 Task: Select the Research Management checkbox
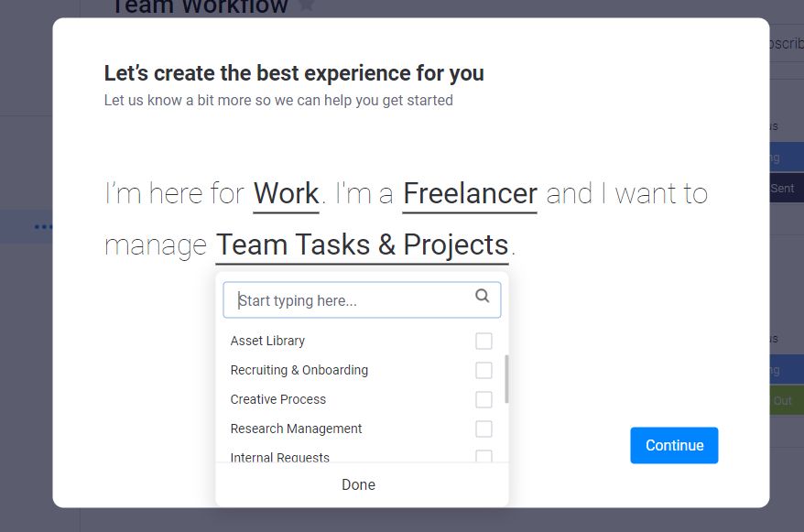pyautogui.click(x=483, y=428)
